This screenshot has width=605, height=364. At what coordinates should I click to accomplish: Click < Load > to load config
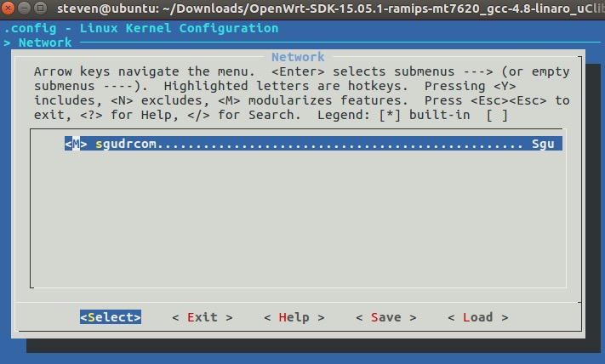[477, 317]
